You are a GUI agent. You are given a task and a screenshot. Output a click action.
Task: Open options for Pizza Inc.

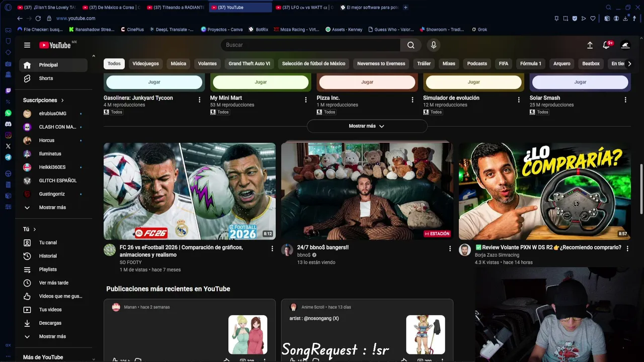click(x=412, y=100)
